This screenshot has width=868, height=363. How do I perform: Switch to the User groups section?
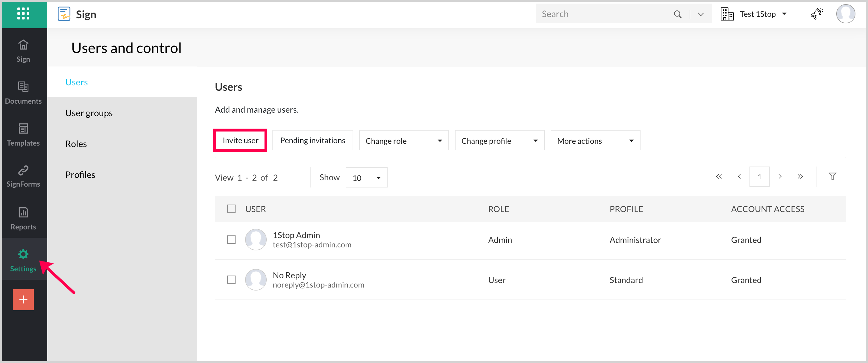pyautogui.click(x=89, y=113)
